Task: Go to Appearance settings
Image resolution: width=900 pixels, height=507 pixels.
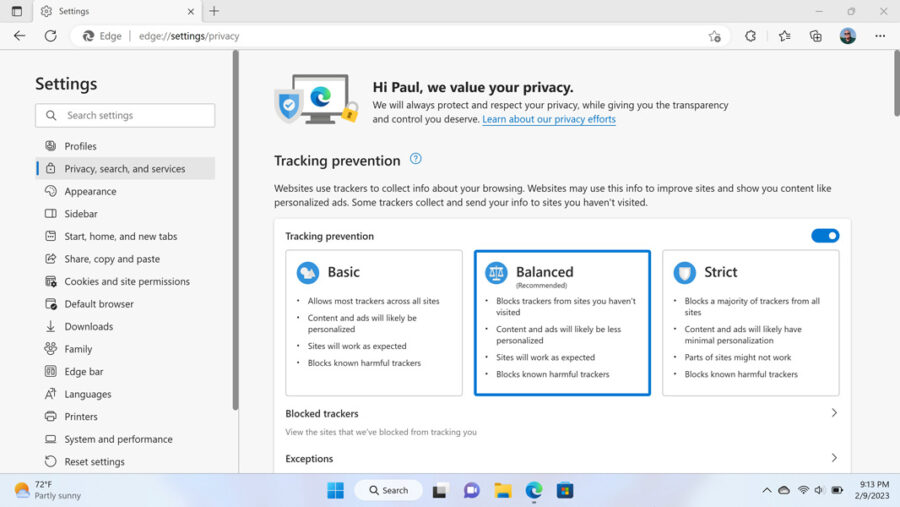Action: pos(90,191)
